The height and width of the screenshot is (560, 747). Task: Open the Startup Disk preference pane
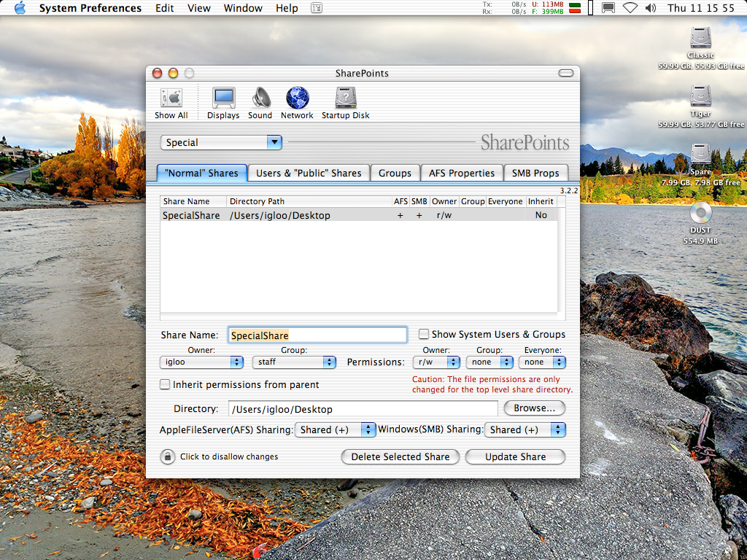[x=345, y=104]
